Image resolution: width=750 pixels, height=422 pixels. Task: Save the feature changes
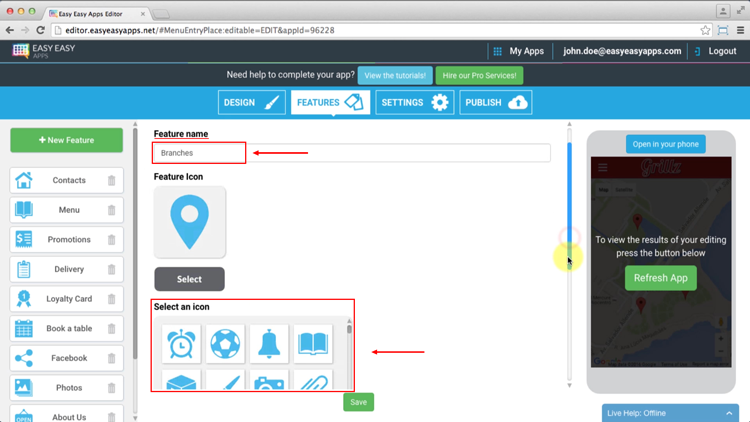pos(358,402)
